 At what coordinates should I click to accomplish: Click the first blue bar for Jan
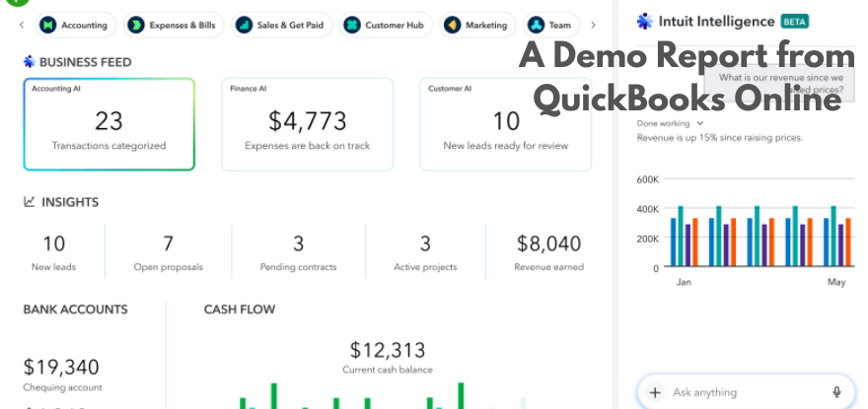point(673,241)
